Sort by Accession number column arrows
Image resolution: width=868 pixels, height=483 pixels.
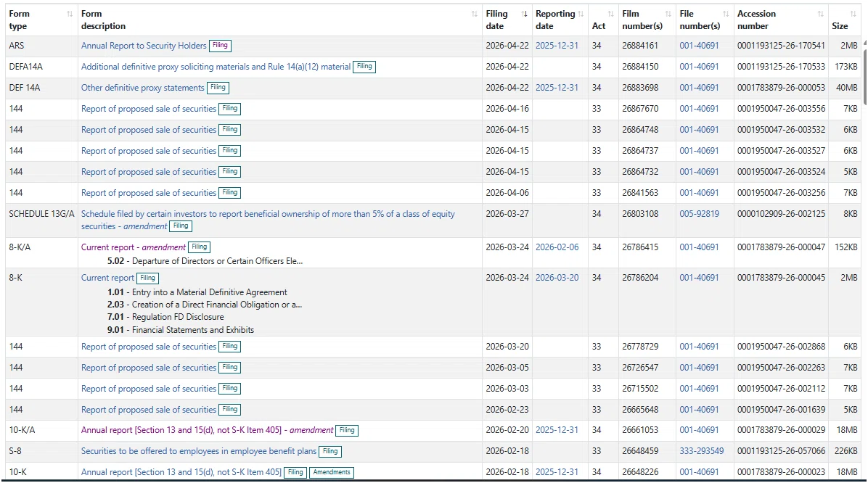pyautogui.click(x=820, y=14)
